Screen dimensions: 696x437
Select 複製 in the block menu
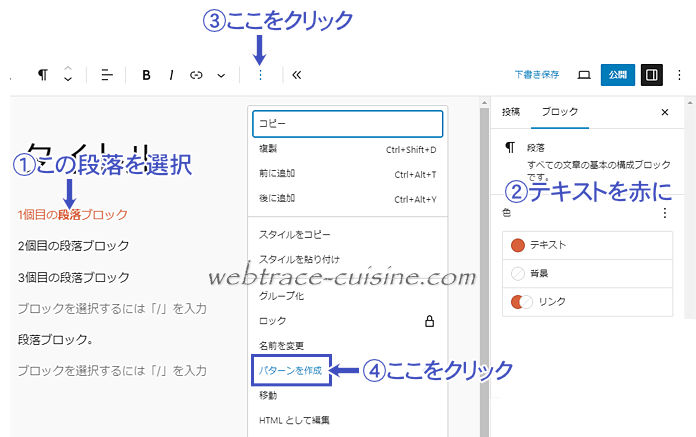pyautogui.click(x=347, y=149)
